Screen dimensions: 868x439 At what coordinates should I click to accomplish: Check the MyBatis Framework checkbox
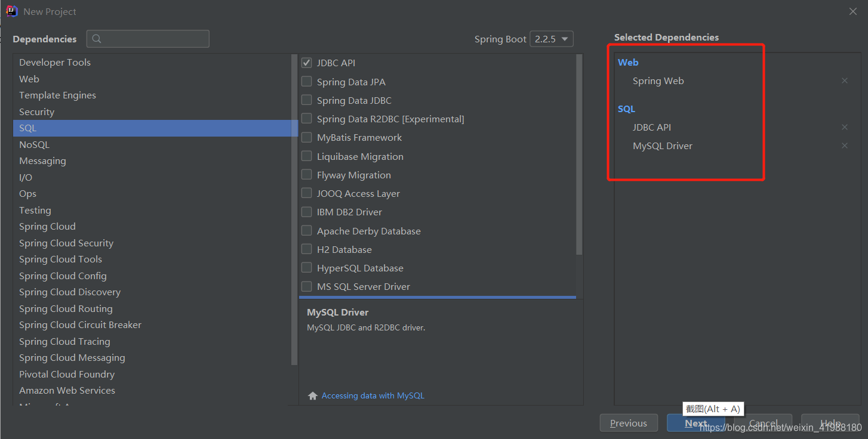pyautogui.click(x=307, y=137)
